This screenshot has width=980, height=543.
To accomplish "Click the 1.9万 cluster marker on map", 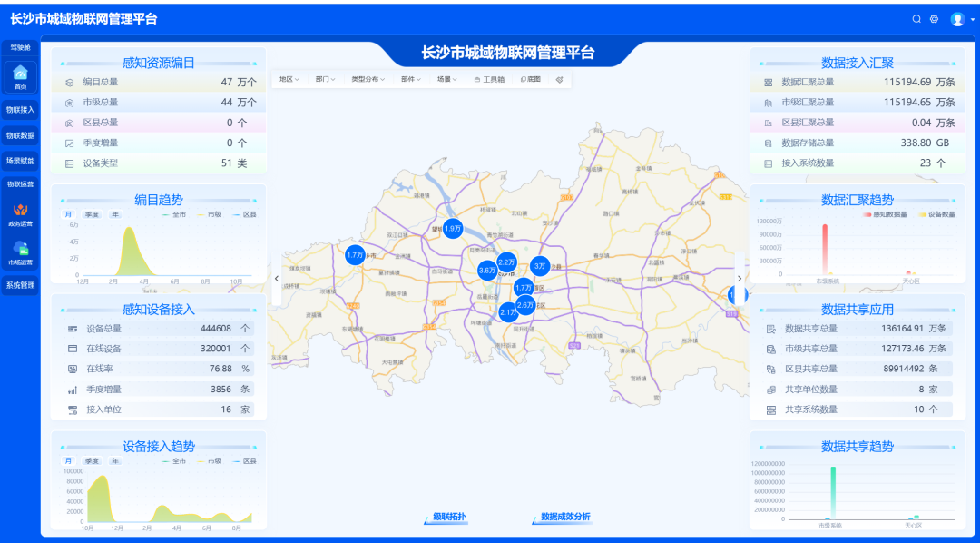I will tap(453, 229).
